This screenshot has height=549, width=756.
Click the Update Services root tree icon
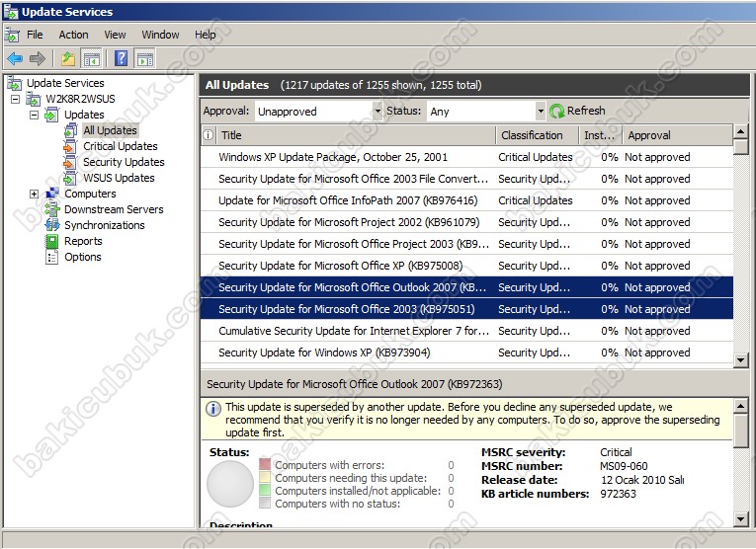pyautogui.click(x=15, y=83)
